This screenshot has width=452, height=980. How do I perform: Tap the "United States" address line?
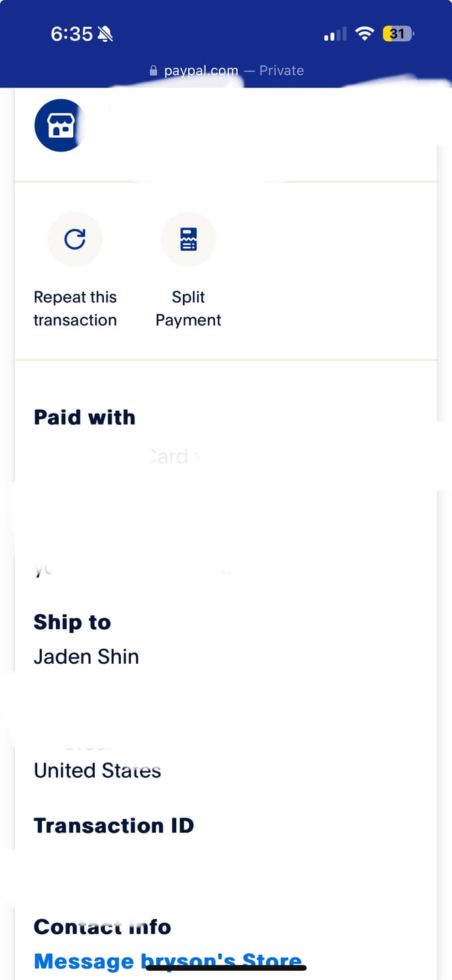[97, 770]
